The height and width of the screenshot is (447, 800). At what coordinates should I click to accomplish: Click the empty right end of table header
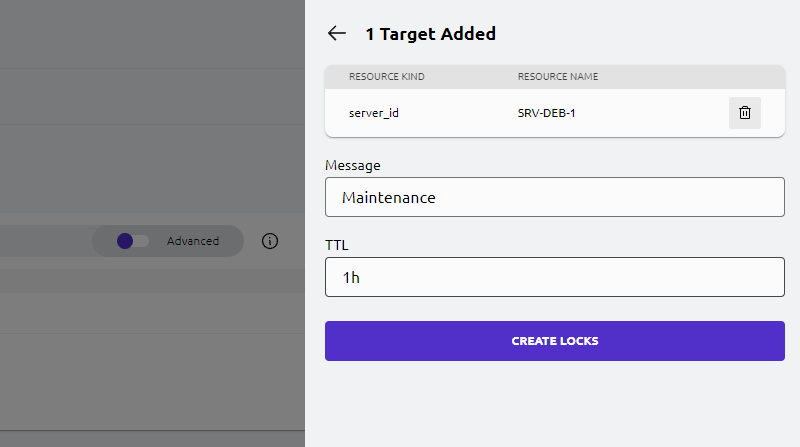(720, 77)
